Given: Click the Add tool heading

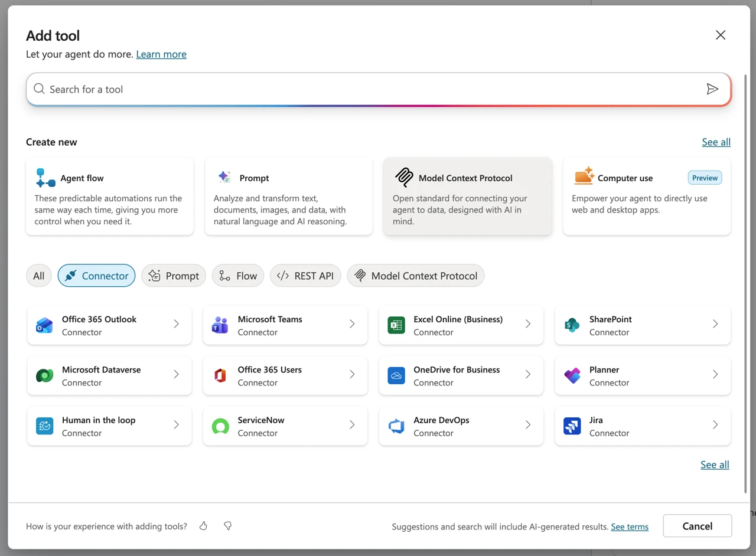Looking at the screenshot, I should pos(53,35).
